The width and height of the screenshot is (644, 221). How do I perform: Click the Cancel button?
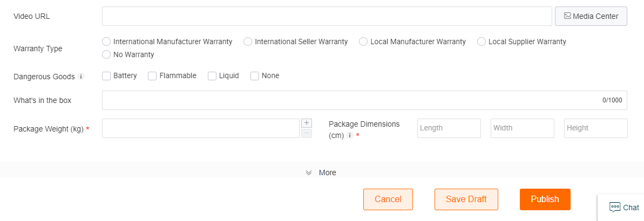tap(388, 199)
